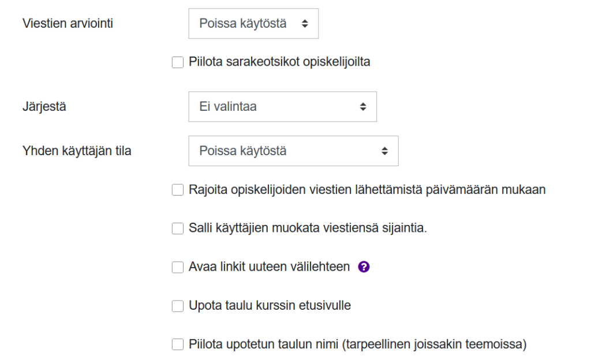Click the text Piilota upotetun taulun nimi

point(358,344)
